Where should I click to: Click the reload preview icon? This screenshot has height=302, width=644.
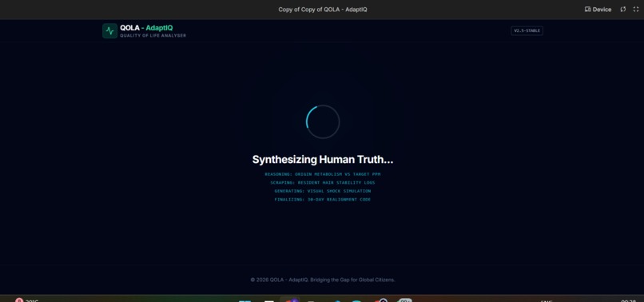click(x=623, y=10)
